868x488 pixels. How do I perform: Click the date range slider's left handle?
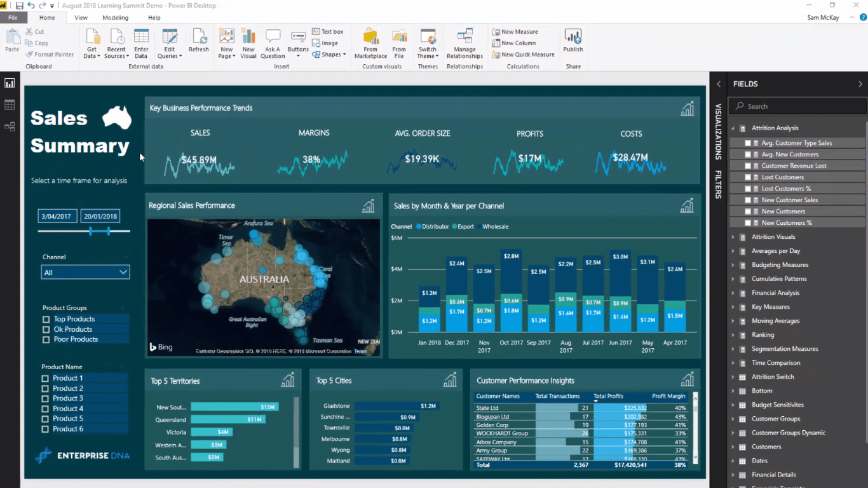coord(90,231)
